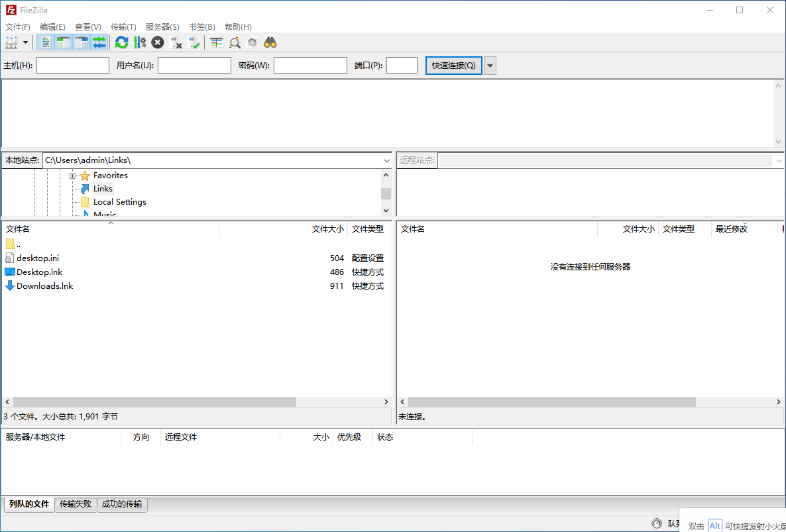Image resolution: width=786 pixels, height=532 pixels.
Task: Toggle processing of the transfer queue
Action: [140, 42]
